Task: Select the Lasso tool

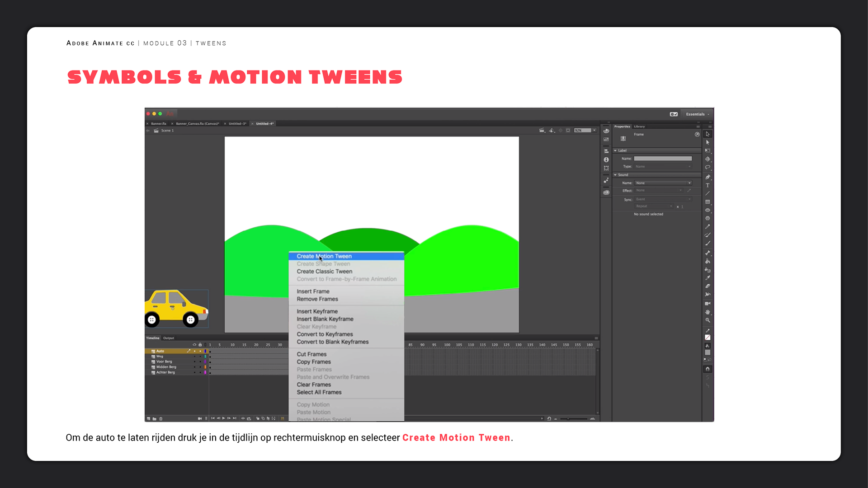Action: click(708, 167)
